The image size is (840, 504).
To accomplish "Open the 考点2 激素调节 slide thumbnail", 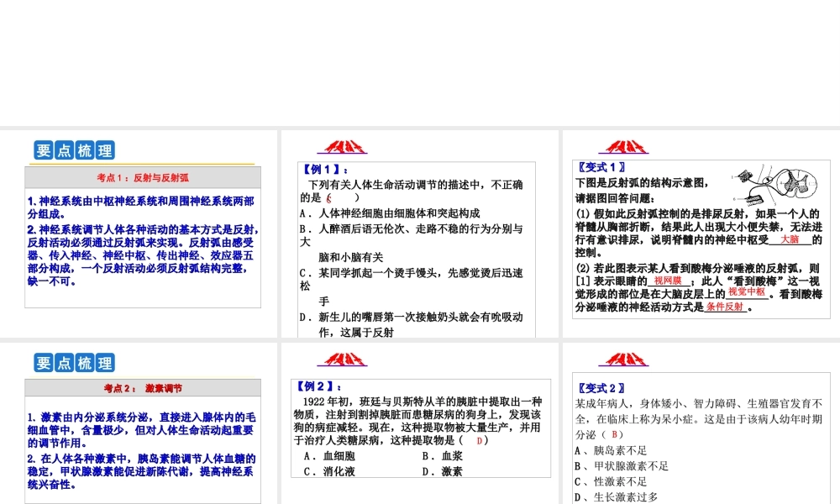I will pyautogui.click(x=139, y=423).
